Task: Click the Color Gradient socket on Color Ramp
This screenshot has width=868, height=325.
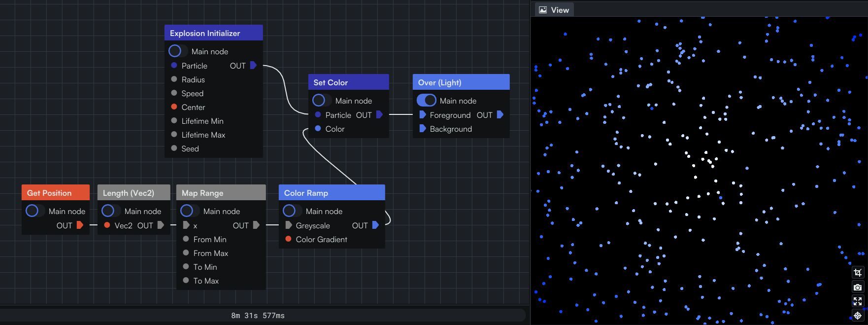Action: pyautogui.click(x=289, y=239)
